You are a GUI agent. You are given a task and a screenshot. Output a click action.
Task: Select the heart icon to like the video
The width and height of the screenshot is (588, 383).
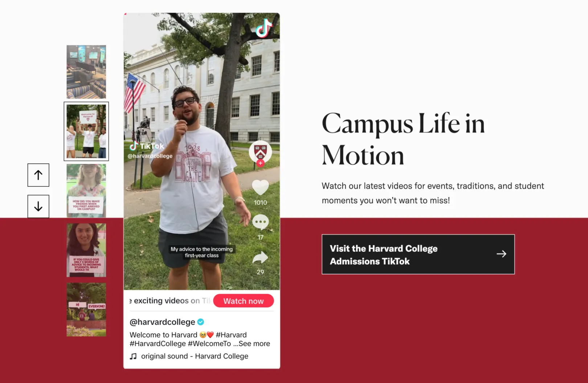[260, 187]
